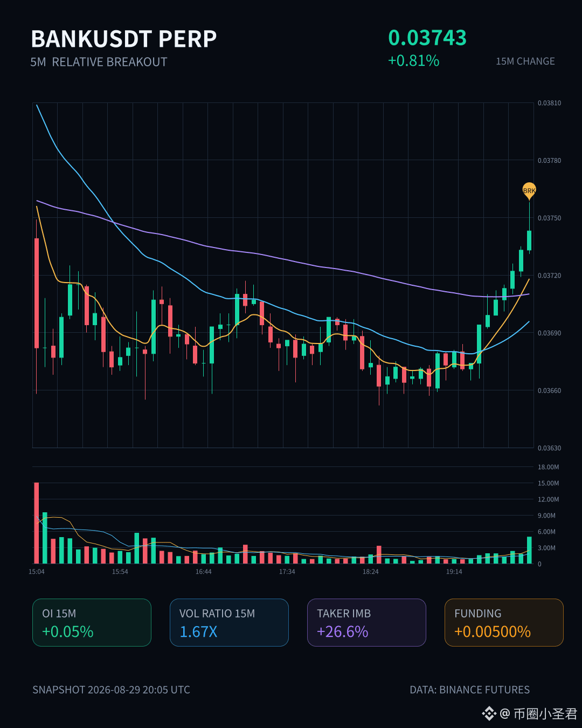The image size is (582, 728).
Task: Open the FUNDING rate card
Action: [x=504, y=622]
